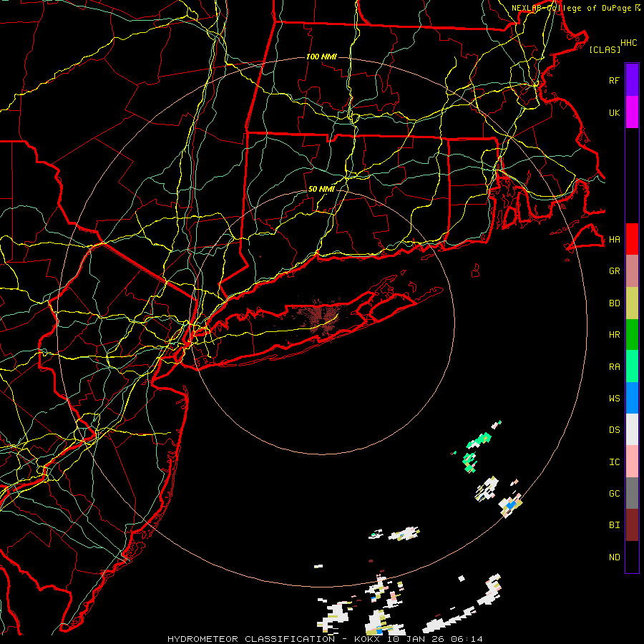Select the GC gray legend swatch
644x644 pixels.
632,493
